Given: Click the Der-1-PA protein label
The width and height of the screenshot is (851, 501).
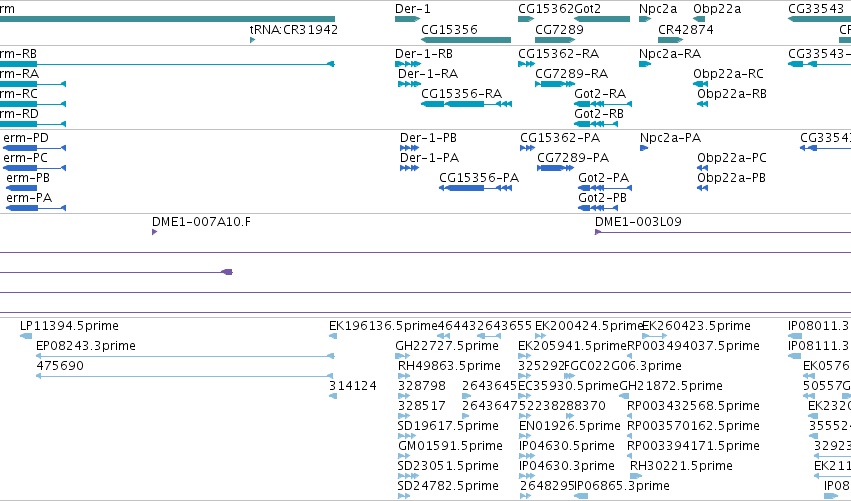Looking at the screenshot, I should [429, 158].
